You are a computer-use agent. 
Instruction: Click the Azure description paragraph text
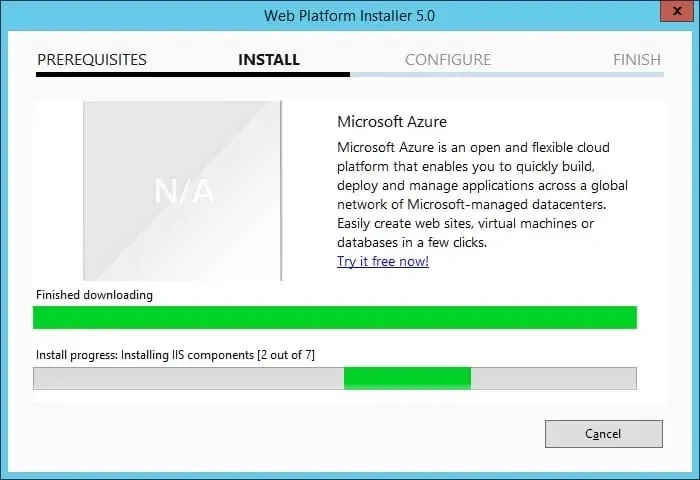[482, 195]
